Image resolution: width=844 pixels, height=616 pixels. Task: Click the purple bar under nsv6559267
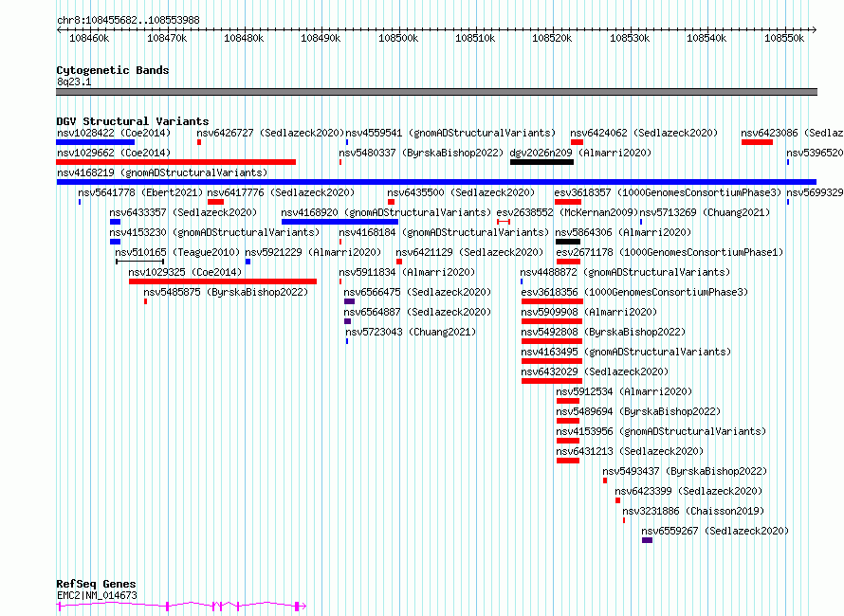tap(647, 540)
